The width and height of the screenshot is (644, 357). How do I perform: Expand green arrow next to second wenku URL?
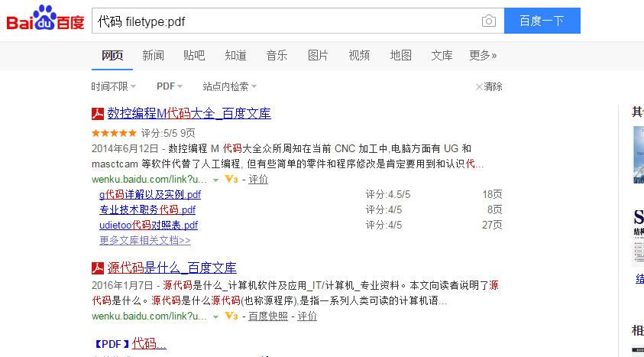(x=215, y=316)
